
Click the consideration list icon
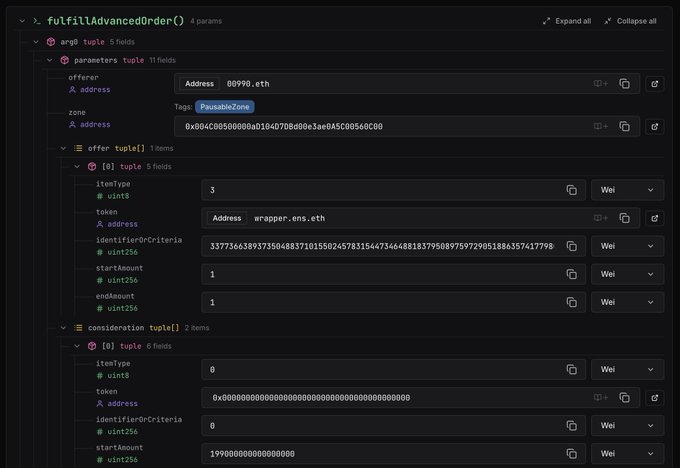pos(78,328)
